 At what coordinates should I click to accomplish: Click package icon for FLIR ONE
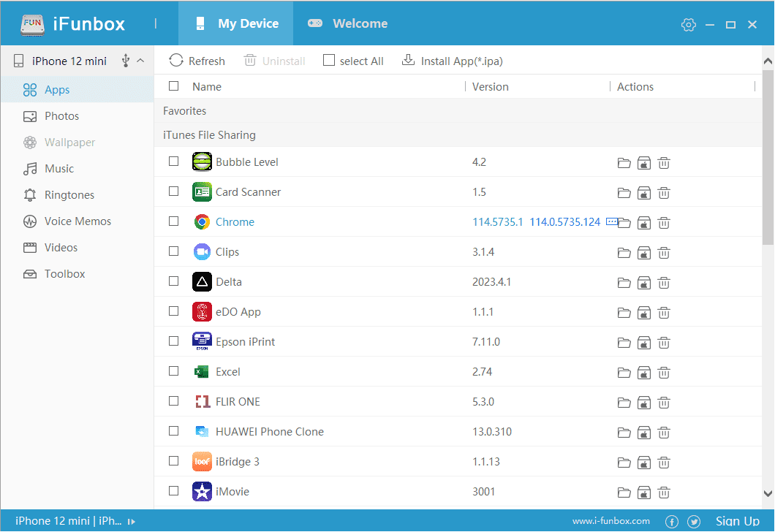643,403
